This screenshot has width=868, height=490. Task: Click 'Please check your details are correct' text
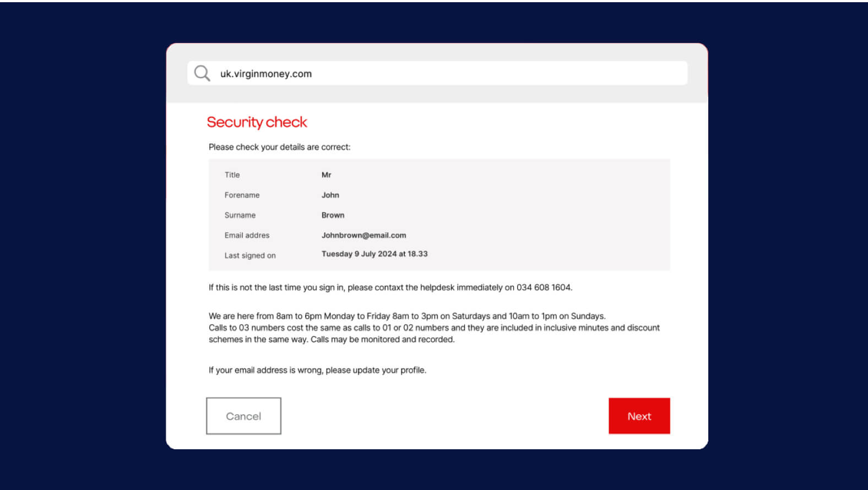(x=279, y=147)
